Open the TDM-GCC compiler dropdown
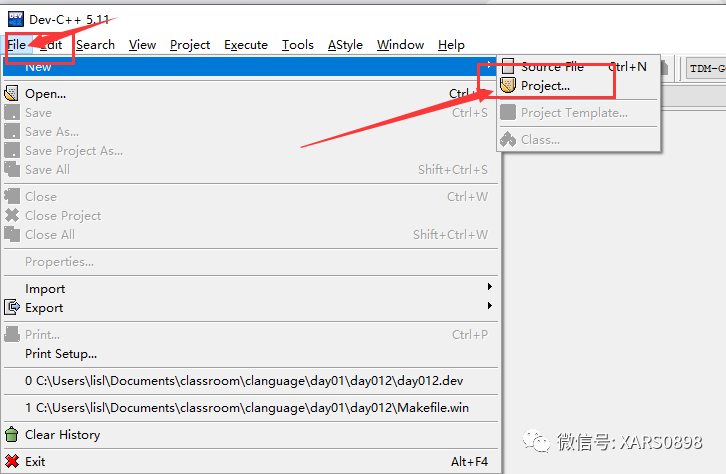Image resolution: width=726 pixels, height=474 pixels. click(706, 69)
